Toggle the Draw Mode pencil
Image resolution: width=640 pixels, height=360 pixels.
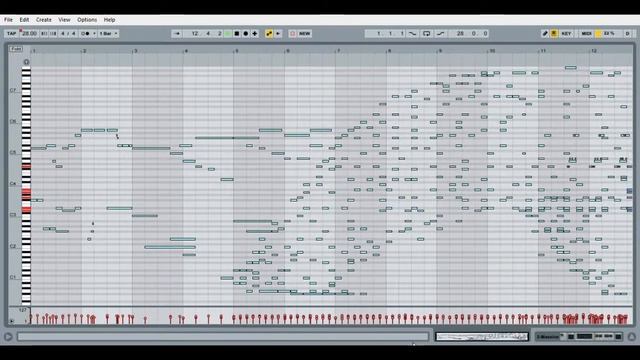coord(545,33)
